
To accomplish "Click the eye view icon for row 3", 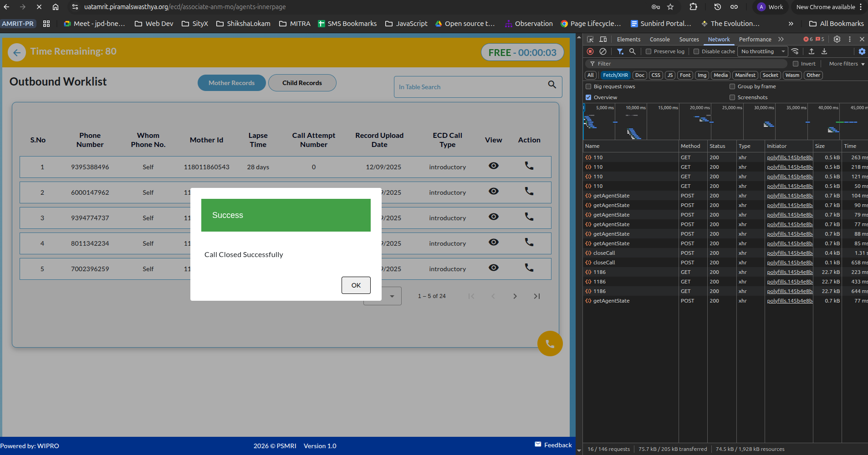I will (x=493, y=217).
